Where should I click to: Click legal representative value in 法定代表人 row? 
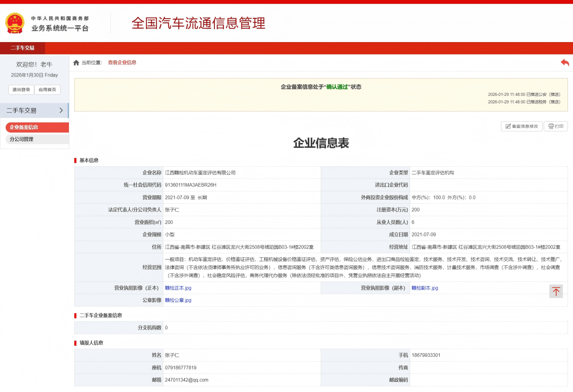(x=172, y=210)
